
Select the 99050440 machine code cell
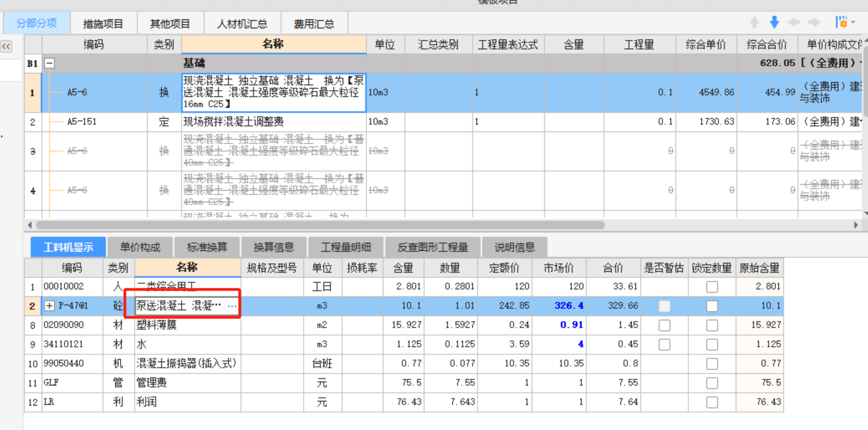(73, 364)
